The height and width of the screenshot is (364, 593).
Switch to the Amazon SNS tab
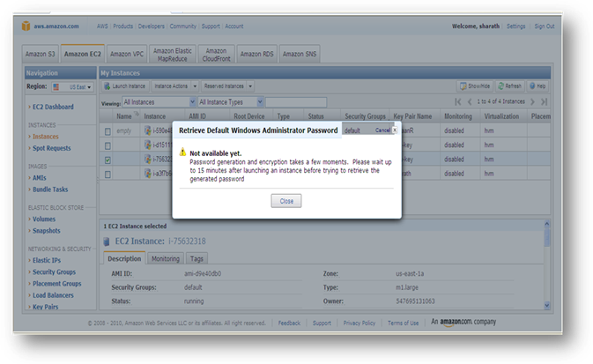point(300,54)
